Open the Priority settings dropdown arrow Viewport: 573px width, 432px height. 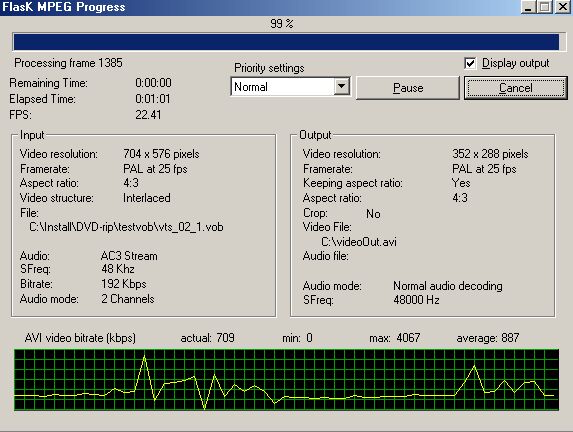click(x=342, y=87)
